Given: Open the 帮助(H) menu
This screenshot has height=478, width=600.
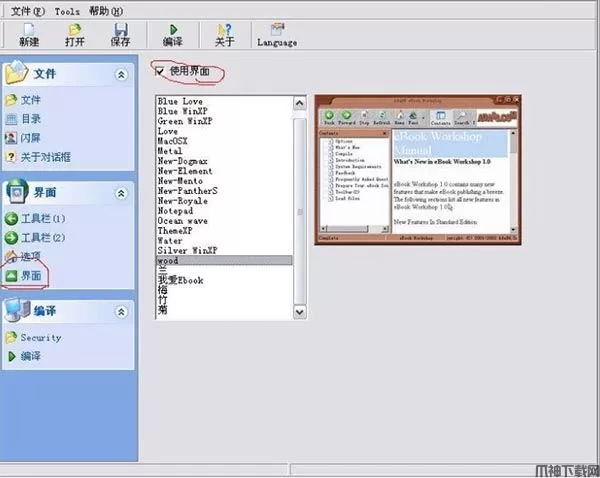Looking at the screenshot, I should [x=105, y=8].
